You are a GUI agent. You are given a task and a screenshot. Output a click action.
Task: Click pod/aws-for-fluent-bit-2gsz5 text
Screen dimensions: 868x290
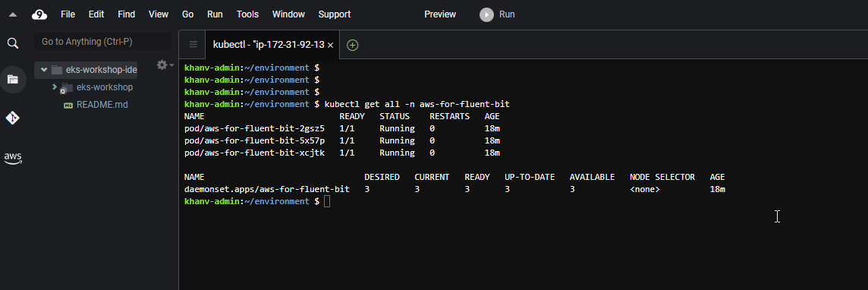point(255,128)
